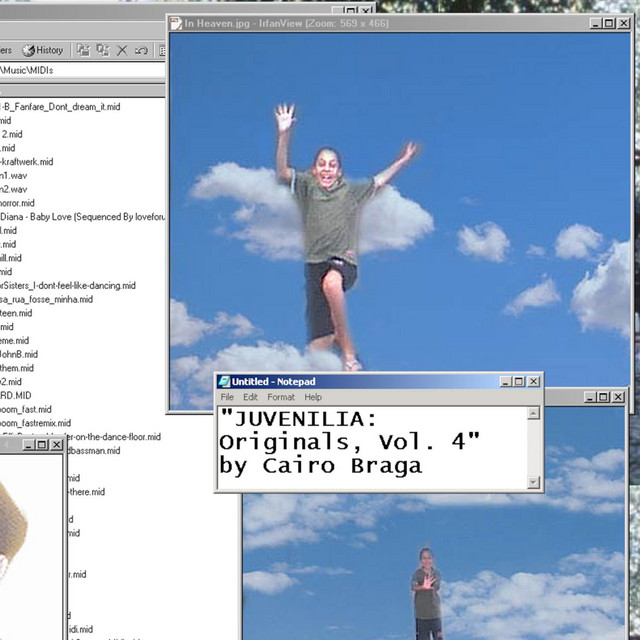This screenshot has height=640, width=640.
Task: Select the I-dont-feel-like-dancing.mid file
Action: coord(68,285)
